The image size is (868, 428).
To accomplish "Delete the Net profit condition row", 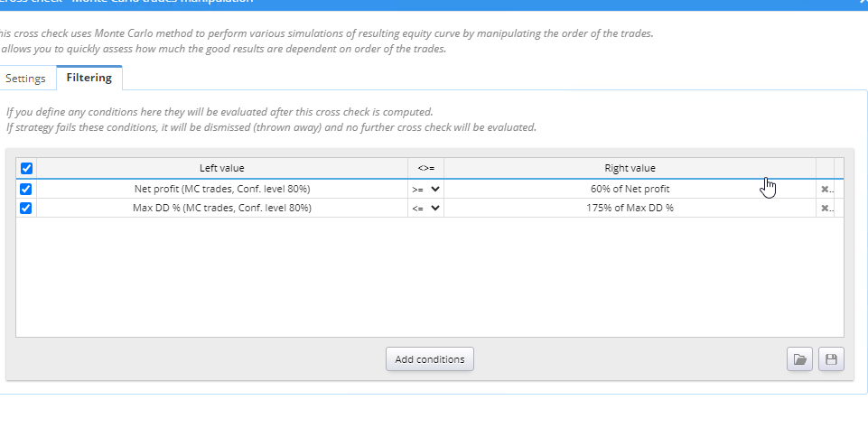I will (826, 190).
